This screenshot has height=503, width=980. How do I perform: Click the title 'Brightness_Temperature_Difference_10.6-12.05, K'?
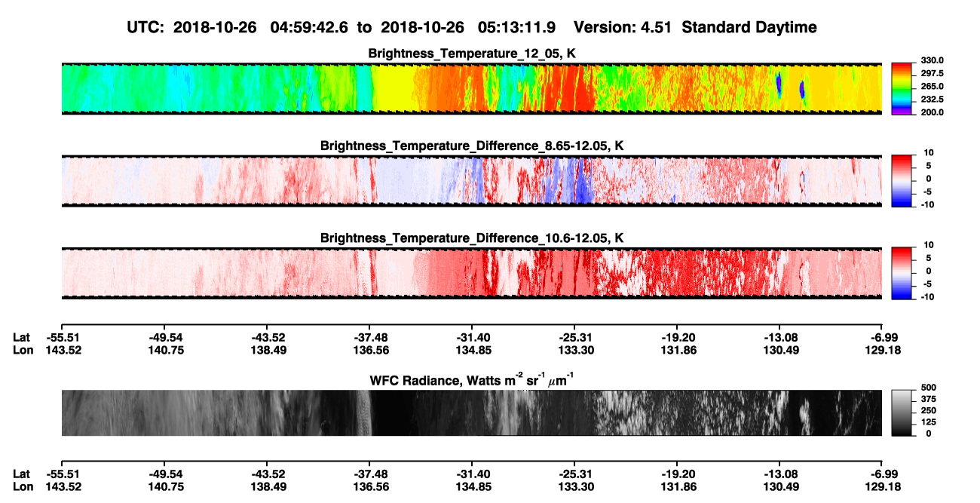tap(471, 238)
